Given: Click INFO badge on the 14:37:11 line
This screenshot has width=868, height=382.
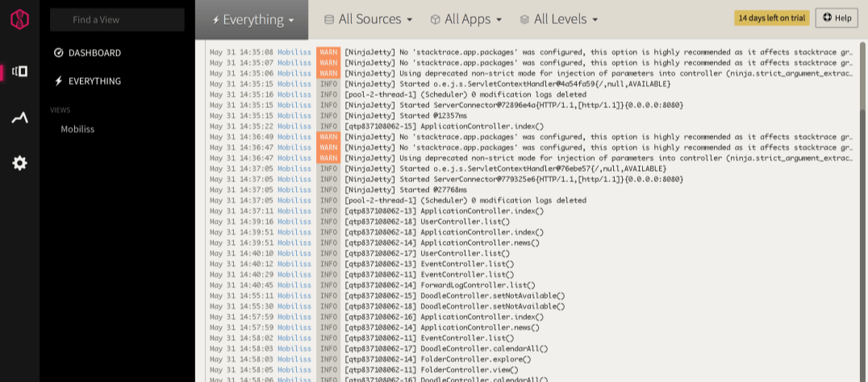Looking at the screenshot, I should 328,211.
